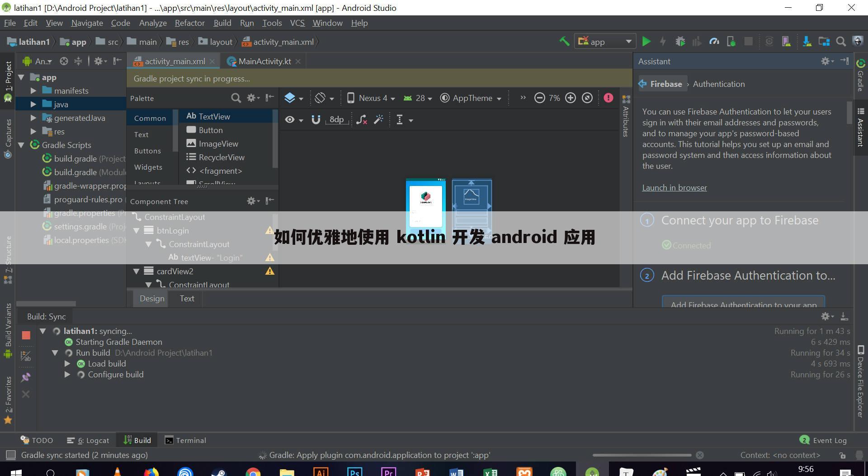Open Component Tree settings gear
Viewport: 868px width, 476px height.
[x=252, y=201]
